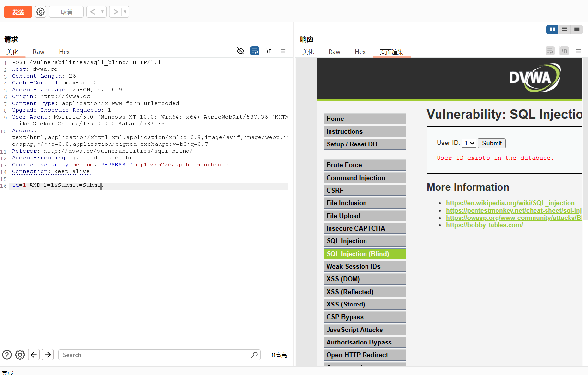This screenshot has height=375, width=588.
Task: Switch request view to Raw tab
Action: (x=39, y=52)
